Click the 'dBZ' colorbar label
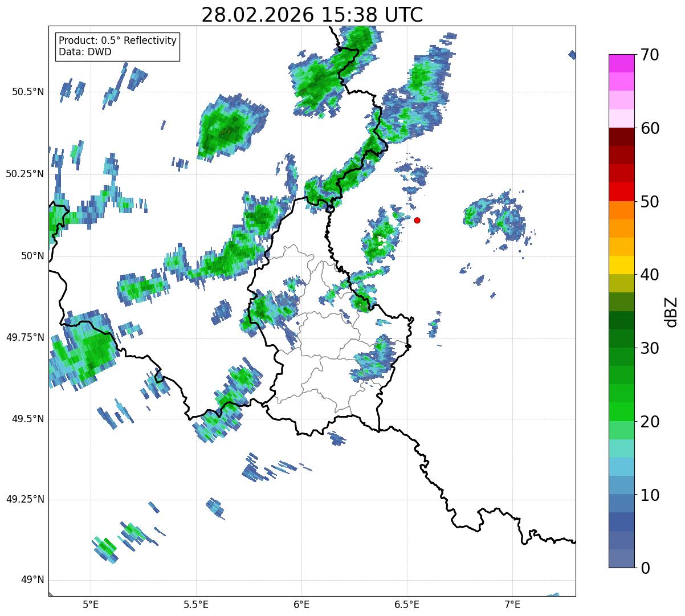 pyautogui.click(x=671, y=311)
